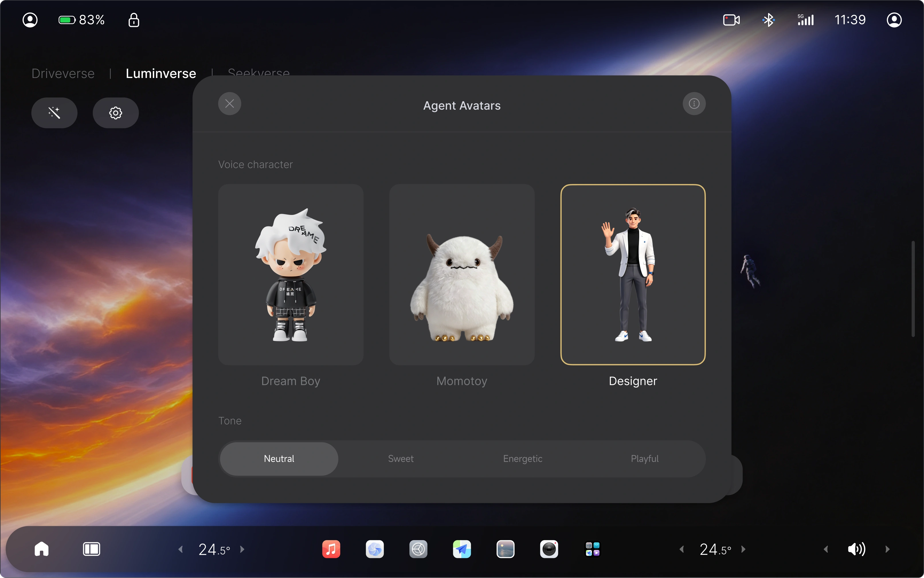Open the user profile icon at top left

pos(30,20)
